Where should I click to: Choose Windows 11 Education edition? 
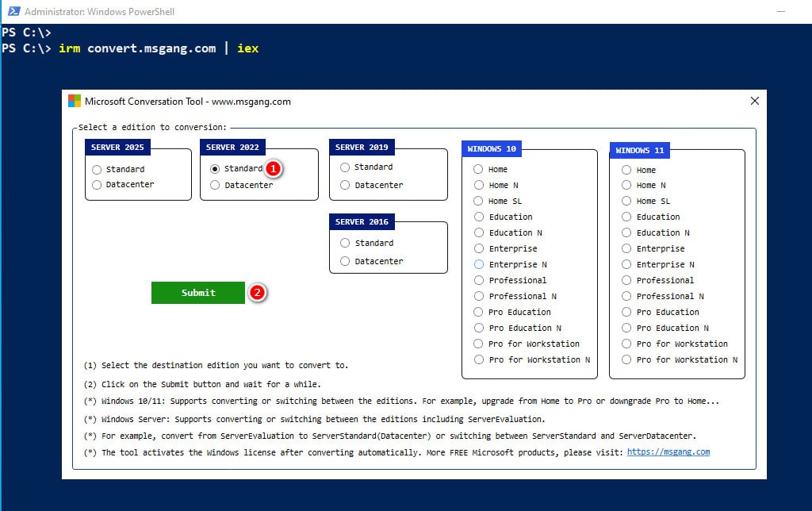(x=626, y=217)
